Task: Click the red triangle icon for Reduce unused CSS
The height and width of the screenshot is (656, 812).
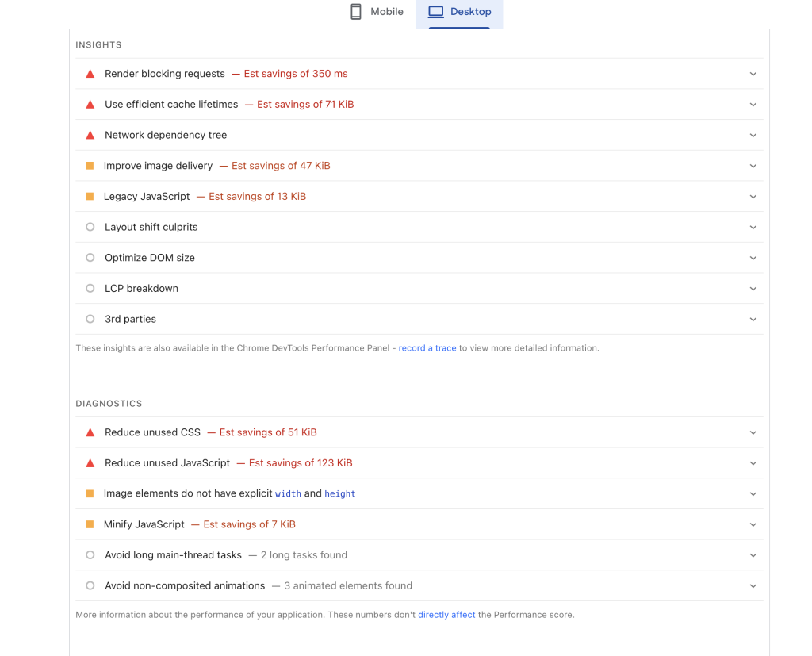Action: [x=90, y=432]
